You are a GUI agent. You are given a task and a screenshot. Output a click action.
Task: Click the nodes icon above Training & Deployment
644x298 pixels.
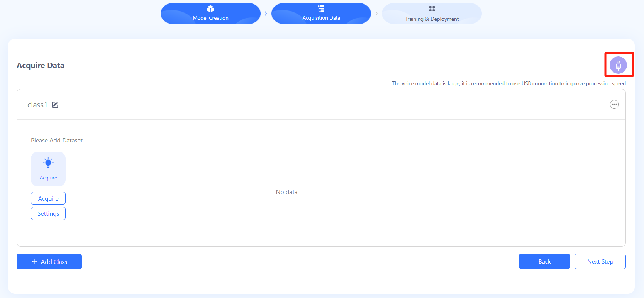click(x=432, y=9)
